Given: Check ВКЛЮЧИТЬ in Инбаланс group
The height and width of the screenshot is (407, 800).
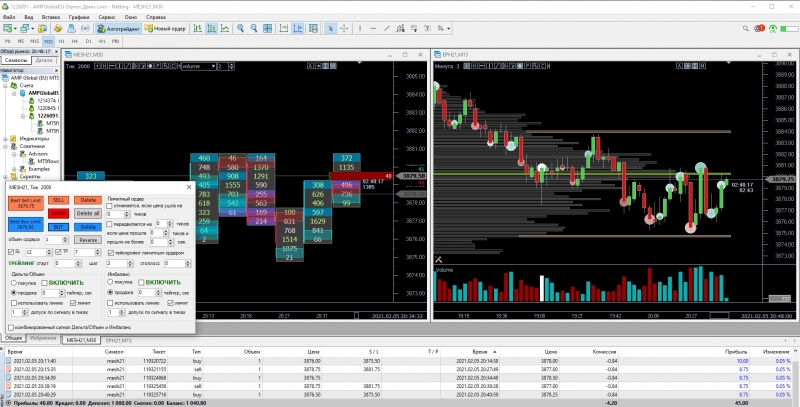Looking at the screenshot, I should click(141, 283).
